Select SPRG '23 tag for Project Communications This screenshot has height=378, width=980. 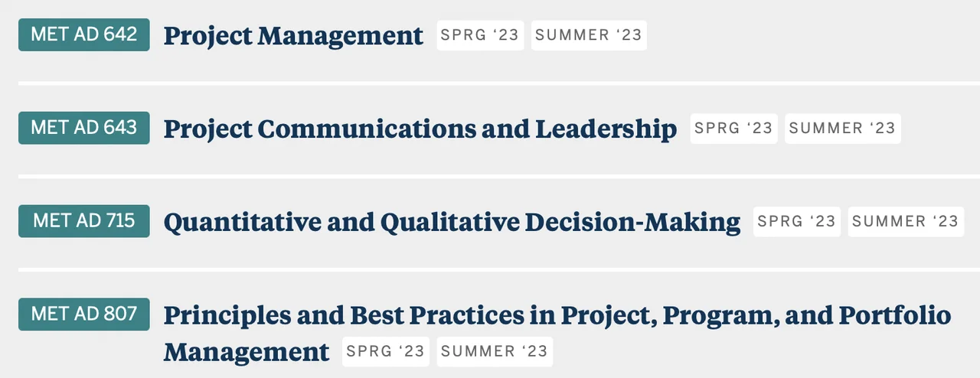pyautogui.click(x=733, y=129)
